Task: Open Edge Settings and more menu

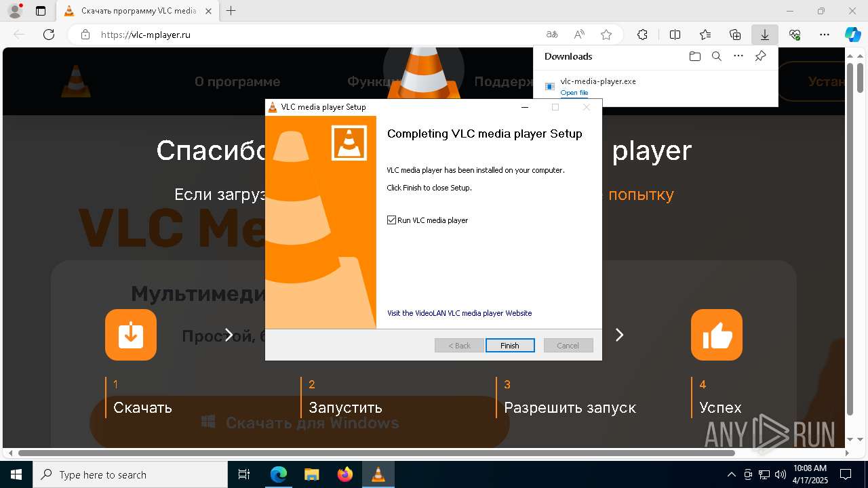Action: point(825,35)
